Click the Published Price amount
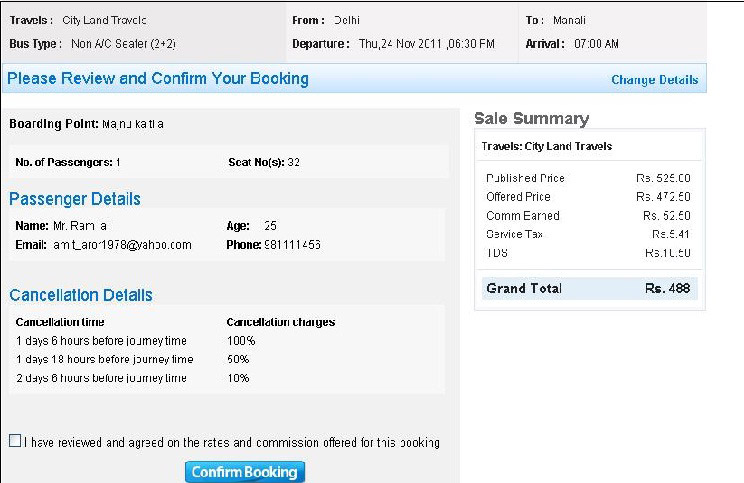This screenshot has height=483, width=744. (663, 178)
